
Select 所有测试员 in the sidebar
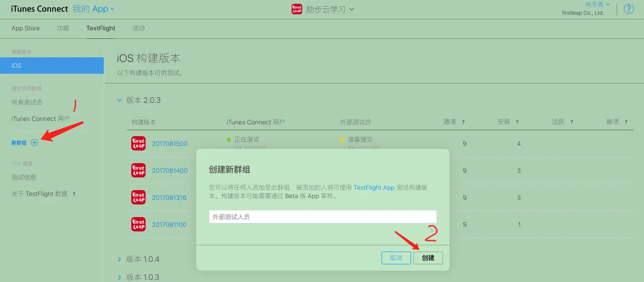click(27, 102)
